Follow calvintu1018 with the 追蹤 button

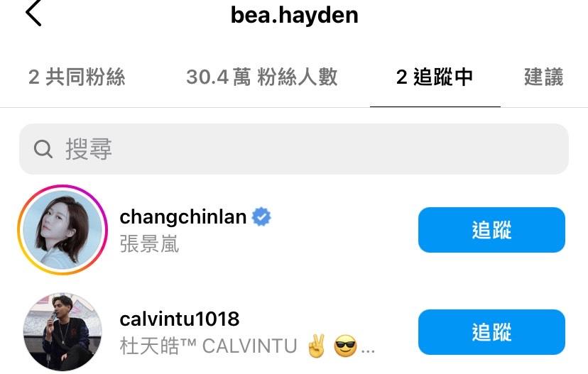pyautogui.click(x=491, y=332)
